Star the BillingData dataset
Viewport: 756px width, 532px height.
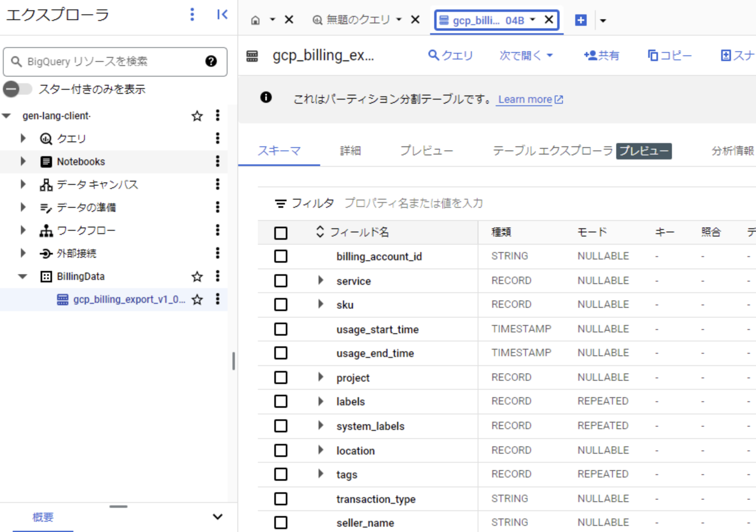[197, 277]
